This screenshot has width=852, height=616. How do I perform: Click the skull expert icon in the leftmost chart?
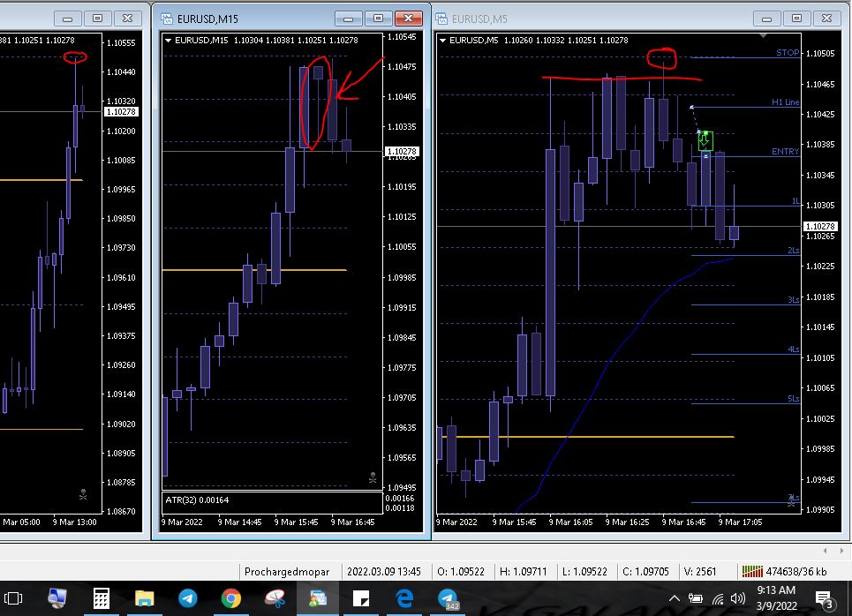click(83, 494)
